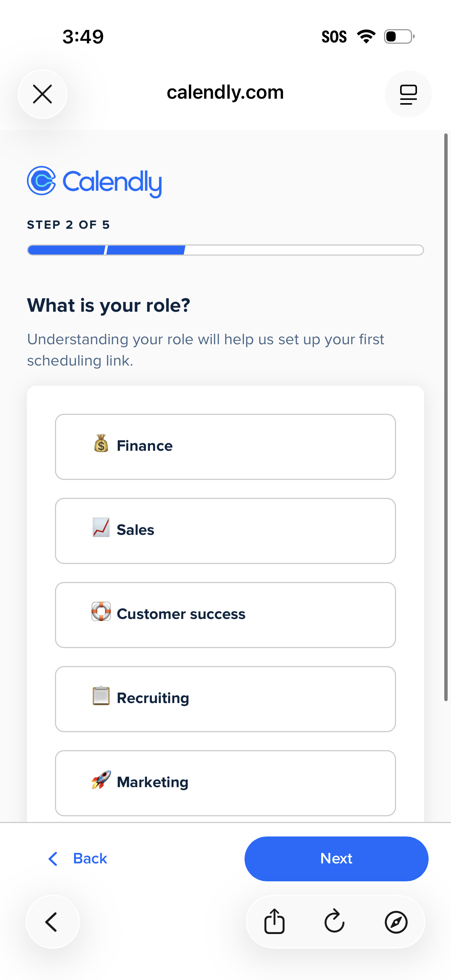
Task: Tap the lifebuoy Customer success icon
Action: pyautogui.click(x=101, y=612)
